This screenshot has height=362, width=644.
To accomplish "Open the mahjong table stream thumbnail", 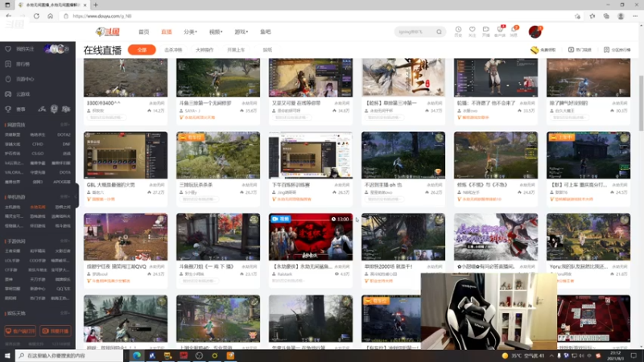I will pyautogui.click(x=594, y=319).
